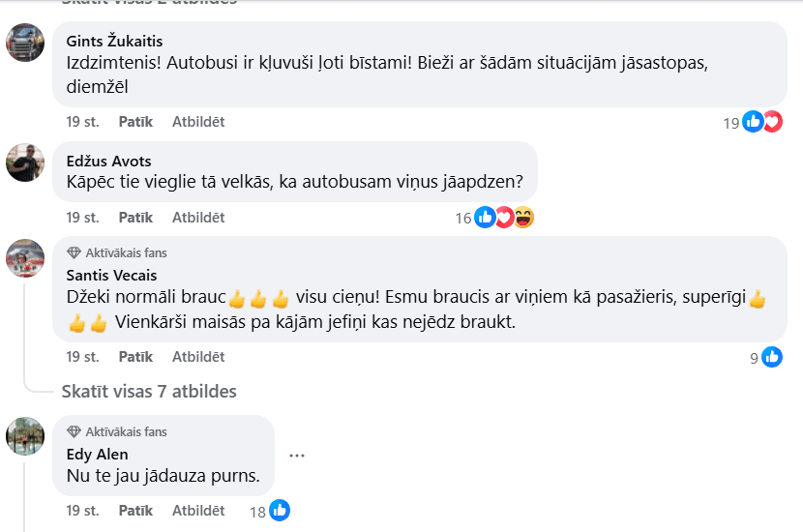The image size is (803, 532).
Task: Like Gints Žukaitis comment with Patīk
Action: coord(135,122)
